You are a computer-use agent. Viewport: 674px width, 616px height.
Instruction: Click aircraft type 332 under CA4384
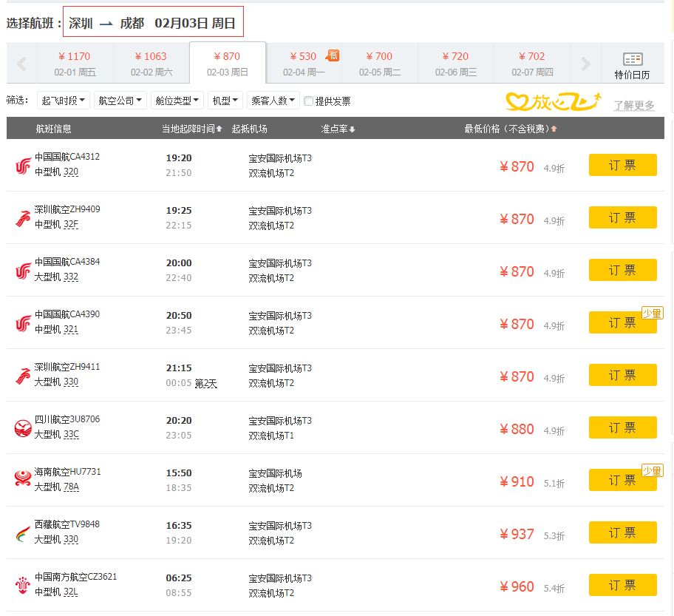(71, 277)
